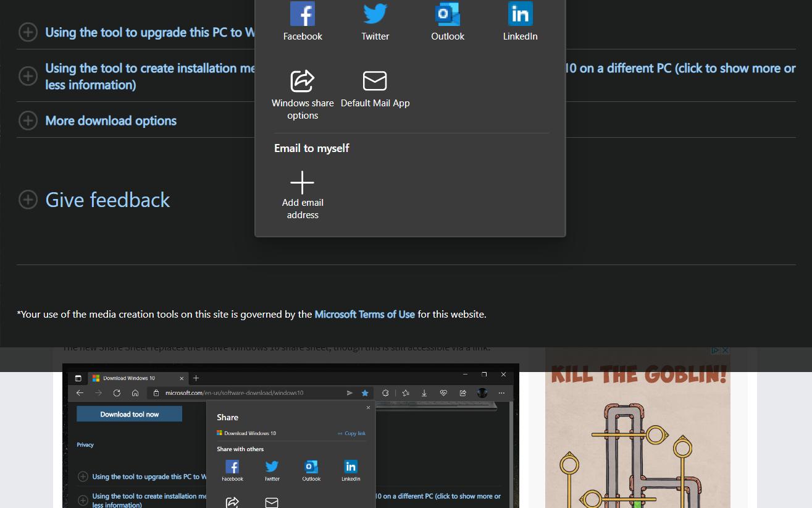Image resolution: width=812 pixels, height=508 pixels.
Task: Click the Share toolbar icon in small screenshot
Action: [x=463, y=392]
